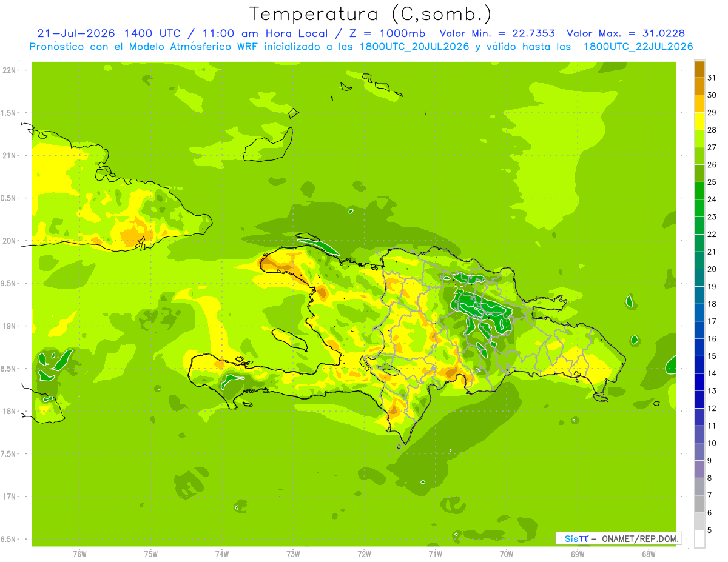Image resolution: width=728 pixels, height=562 pixels.
Task: Click the '22N' latitude axis label
Action: click(9, 70)
